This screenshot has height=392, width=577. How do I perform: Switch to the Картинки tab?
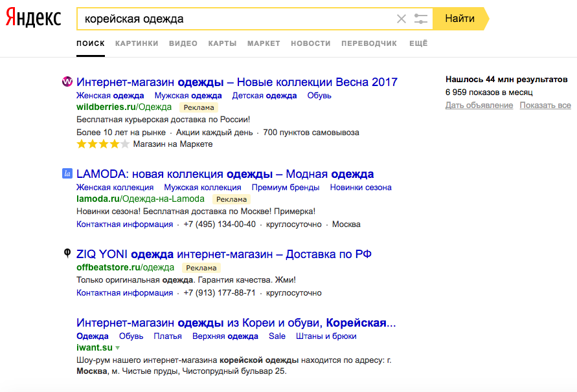[x=137, y=43]
